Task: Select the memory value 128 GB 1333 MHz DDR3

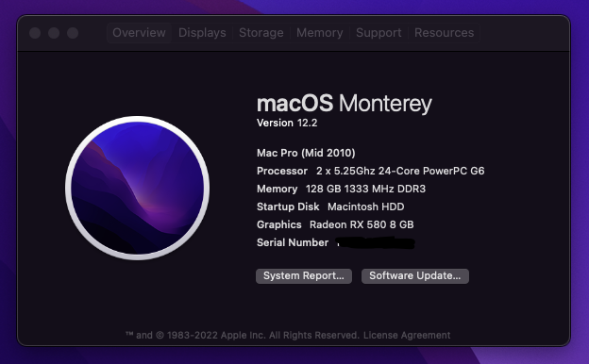Action: 365,189
